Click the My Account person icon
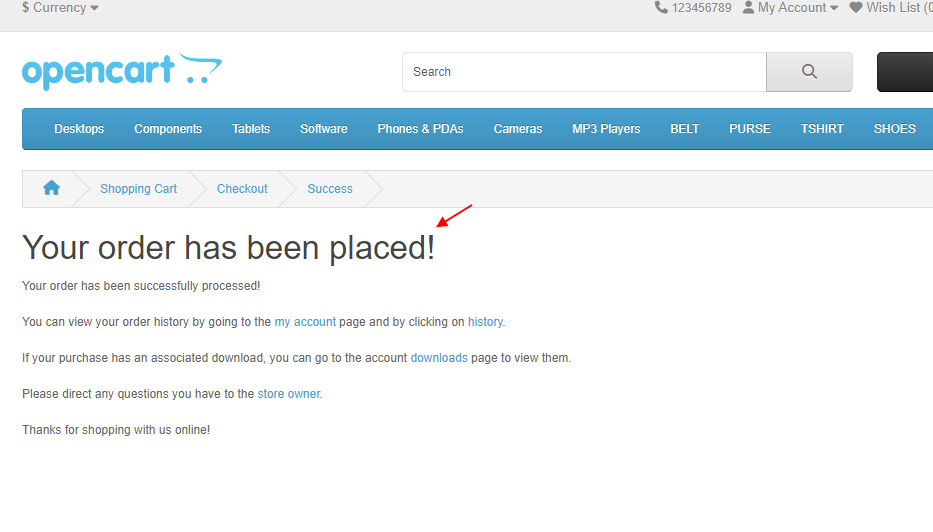The image size is (933, 532). click(x=749, y=8)
